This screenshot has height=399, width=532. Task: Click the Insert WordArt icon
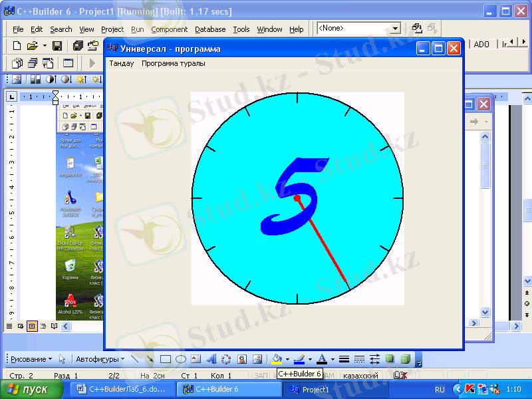pyautogui.click(x=211, y=359)
